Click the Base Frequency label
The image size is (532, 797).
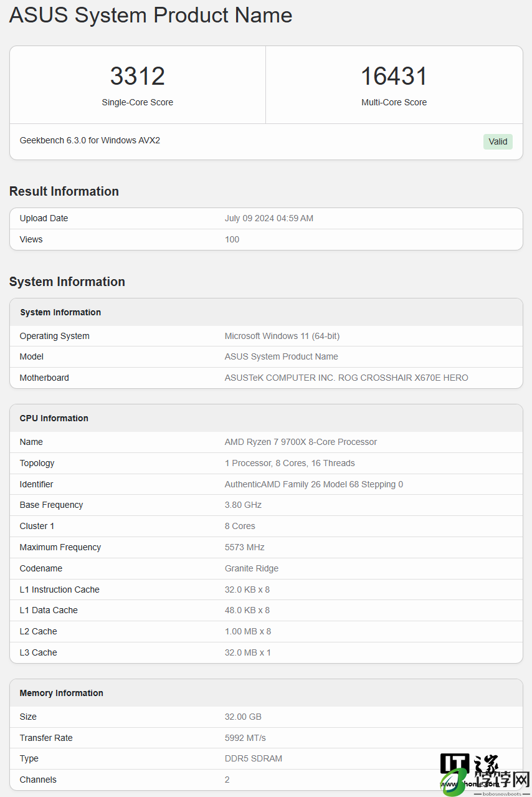pyautogui.click(x=51, y=505)
